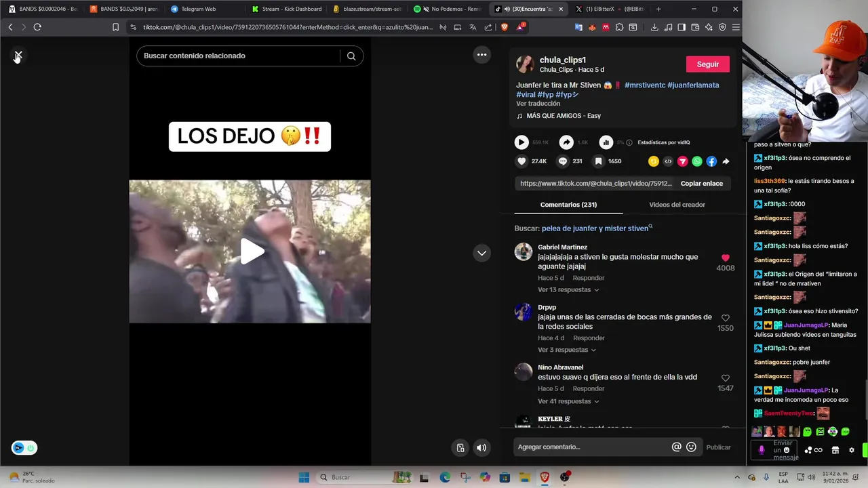Viewport: 868px width, 488px height.
Task: Open the MetaMask fox extension
Action: tap(592, 27)
